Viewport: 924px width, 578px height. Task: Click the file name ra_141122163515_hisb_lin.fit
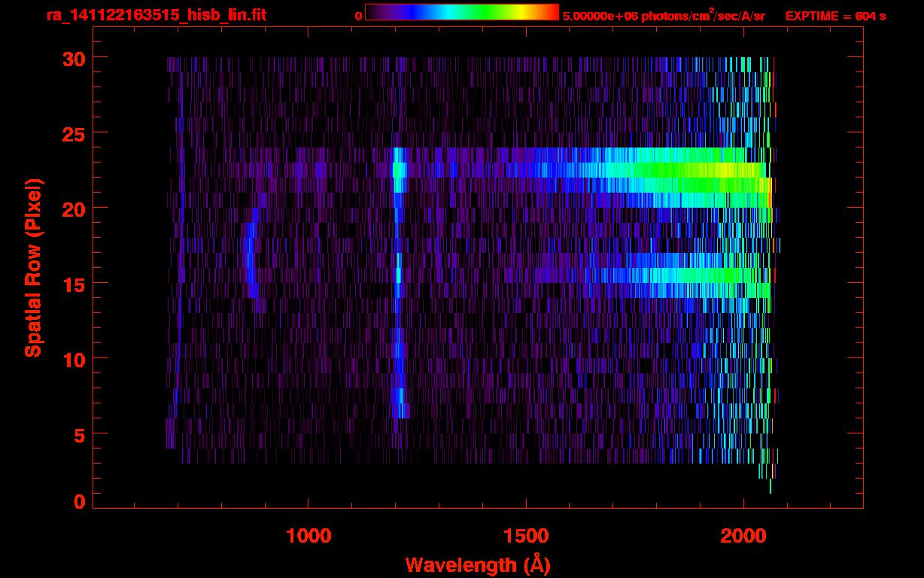click(x=156, y=14)
